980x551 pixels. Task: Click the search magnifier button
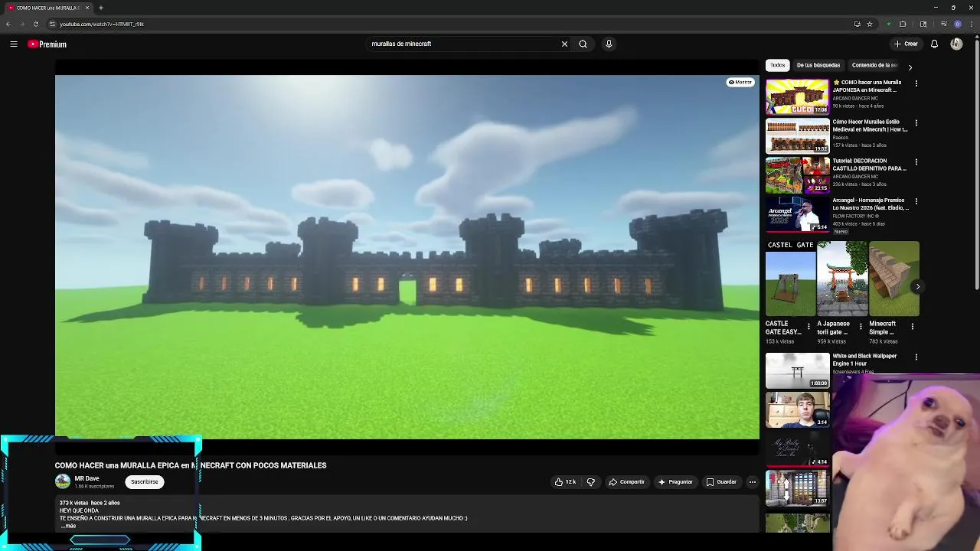pyautogui.click(x=583, y=44)
